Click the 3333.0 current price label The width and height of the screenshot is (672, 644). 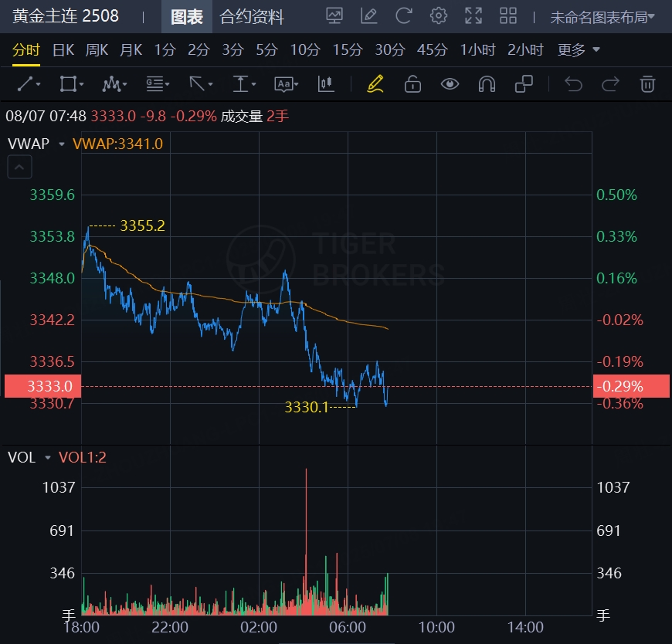[x=42, y=386]
